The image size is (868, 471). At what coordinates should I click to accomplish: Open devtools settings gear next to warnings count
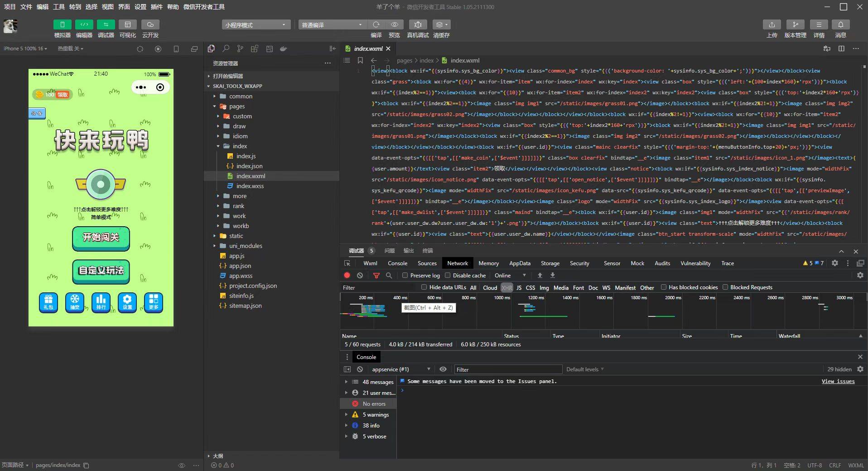(x=835, y=263)
